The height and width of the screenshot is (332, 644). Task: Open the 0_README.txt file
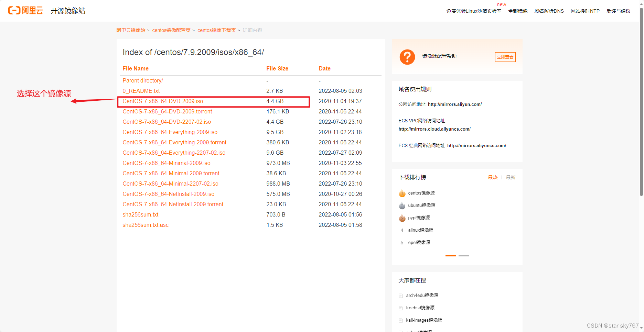141,91
